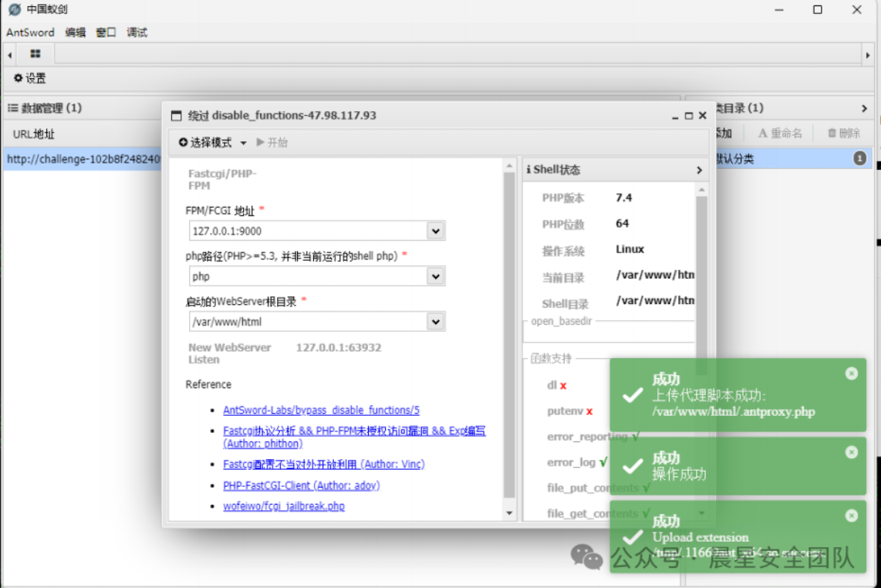Expand the php路径 dropdown arrow

435,276
